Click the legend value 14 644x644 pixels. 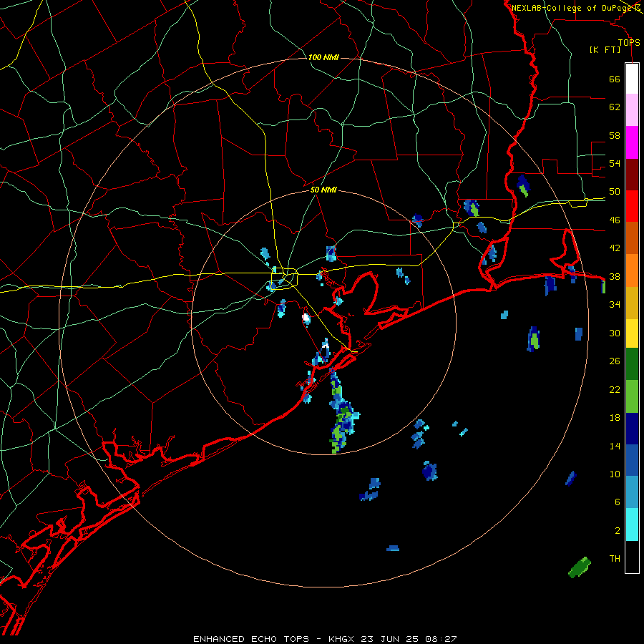point(615,446)
